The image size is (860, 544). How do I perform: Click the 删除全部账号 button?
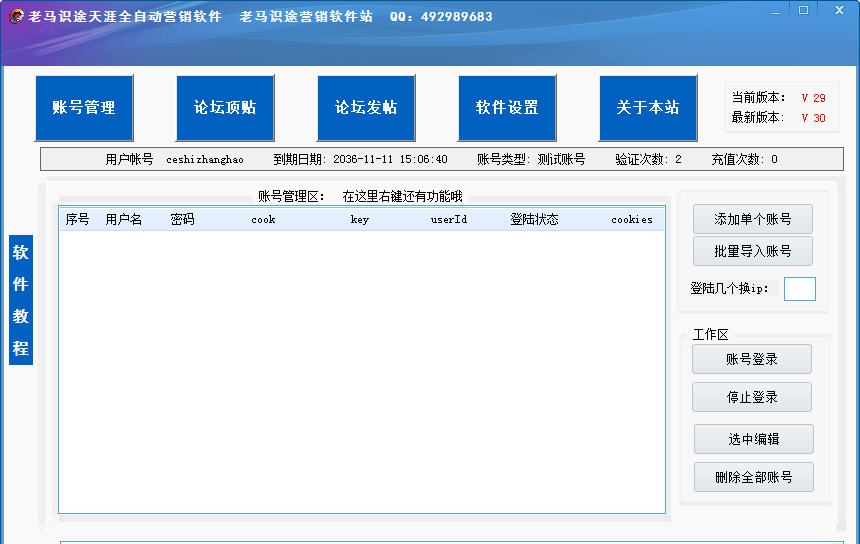coord(753,477)
